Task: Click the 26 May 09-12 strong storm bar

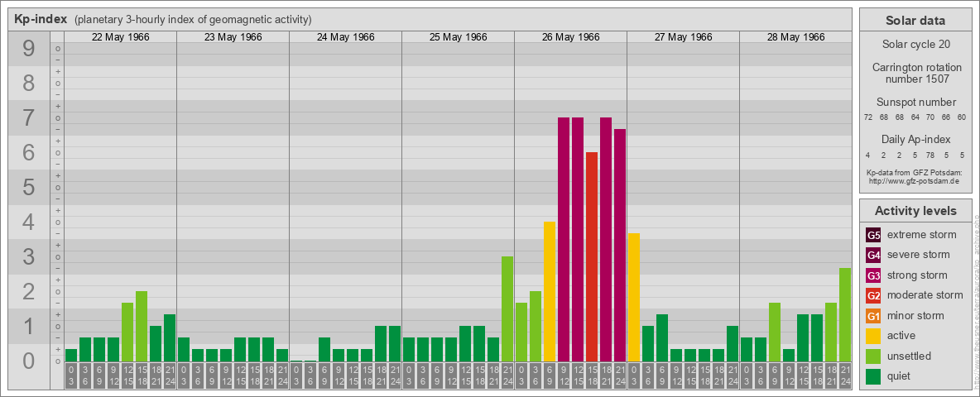Action: click(564, 239)
